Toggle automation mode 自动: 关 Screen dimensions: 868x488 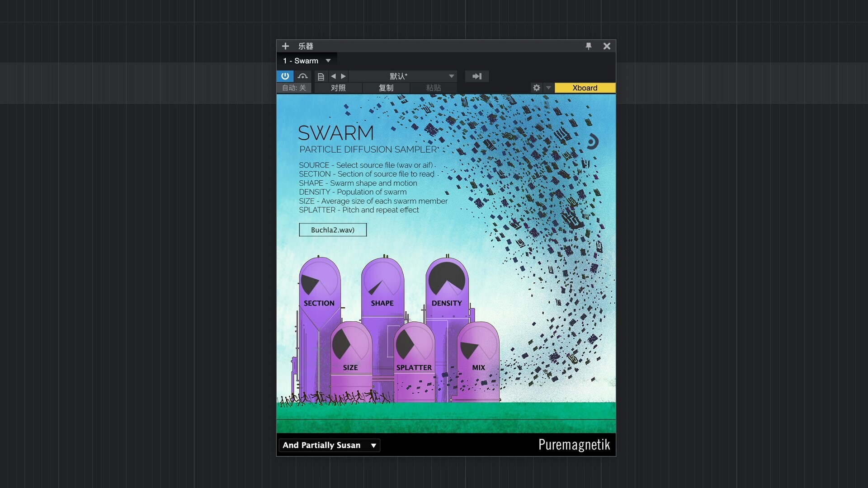294,88
